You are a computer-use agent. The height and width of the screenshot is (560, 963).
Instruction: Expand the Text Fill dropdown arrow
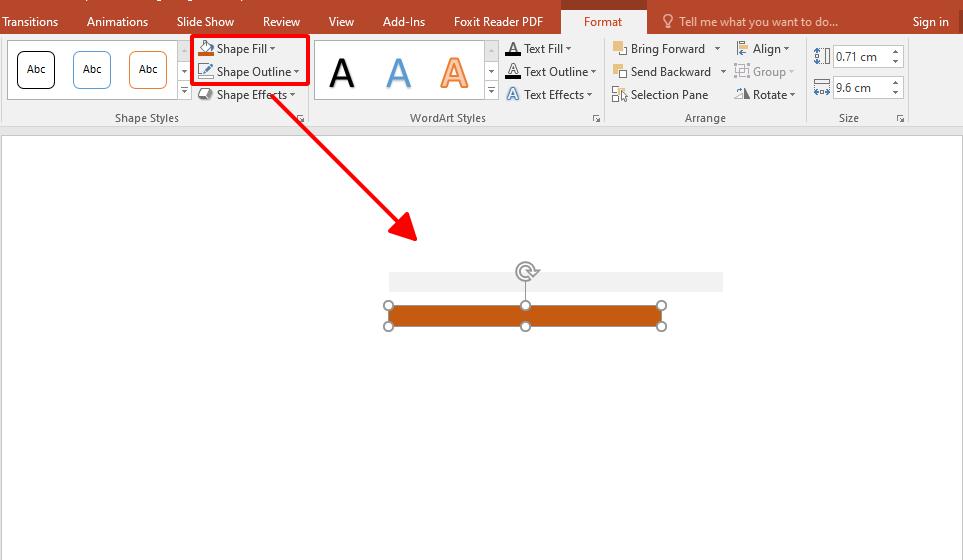click(x=568, y=49)
